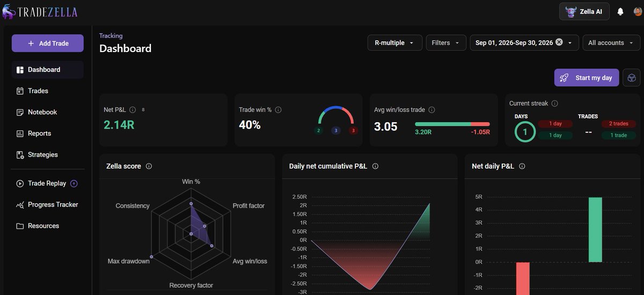Click Net daily P&L info icon
Image resolution: width=644 pixels, height=295 pixels.
tap(522, 166)
